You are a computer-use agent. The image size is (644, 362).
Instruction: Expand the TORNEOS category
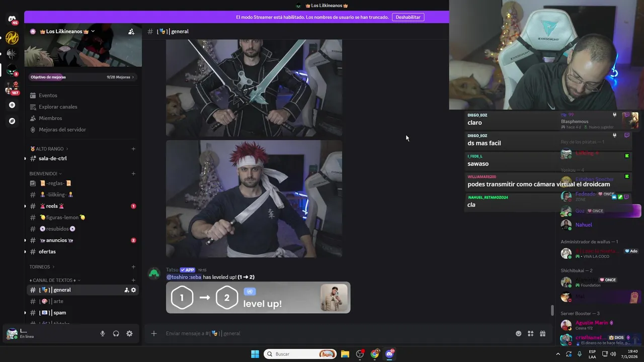(x=42, y=267)
